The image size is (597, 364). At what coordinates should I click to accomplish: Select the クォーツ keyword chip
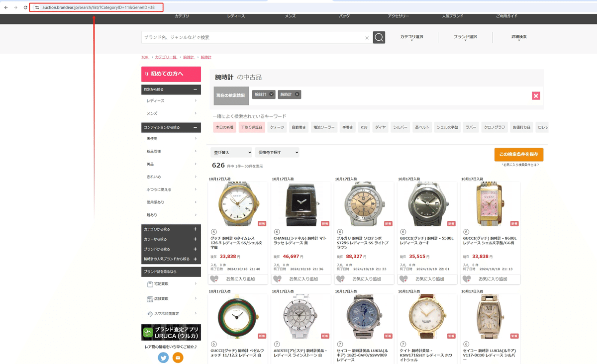[277, 128]
